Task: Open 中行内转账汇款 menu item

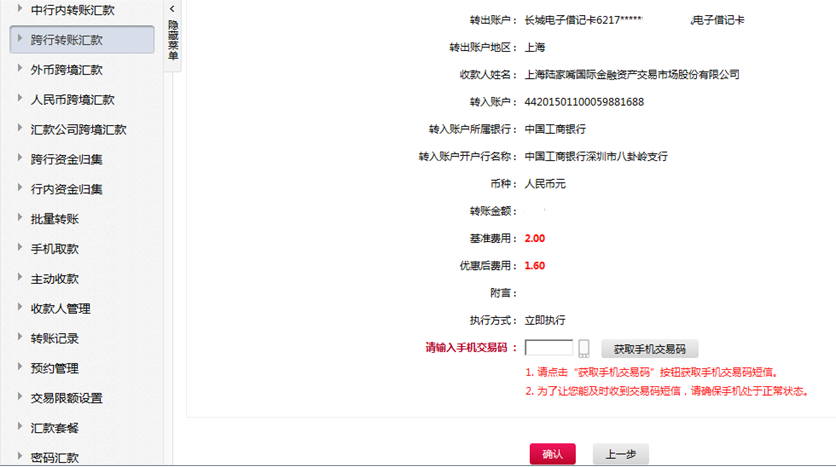Action: tap(73, 10)
